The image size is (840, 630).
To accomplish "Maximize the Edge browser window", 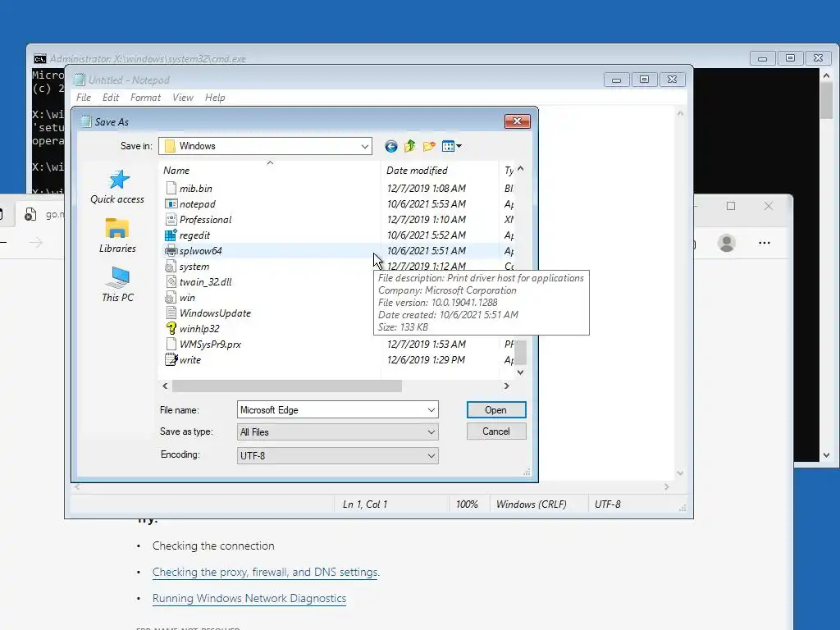I will click(x=731, y=206).
